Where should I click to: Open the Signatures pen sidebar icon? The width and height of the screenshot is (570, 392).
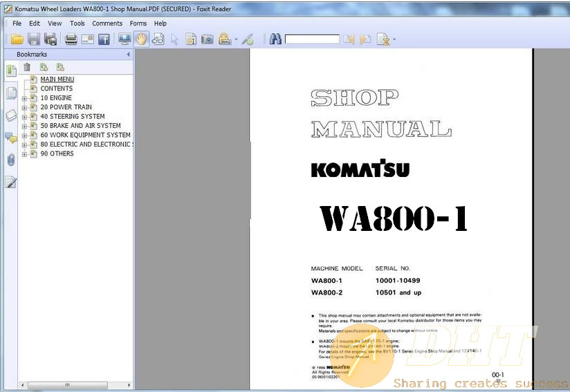click(x=11, y=182)
